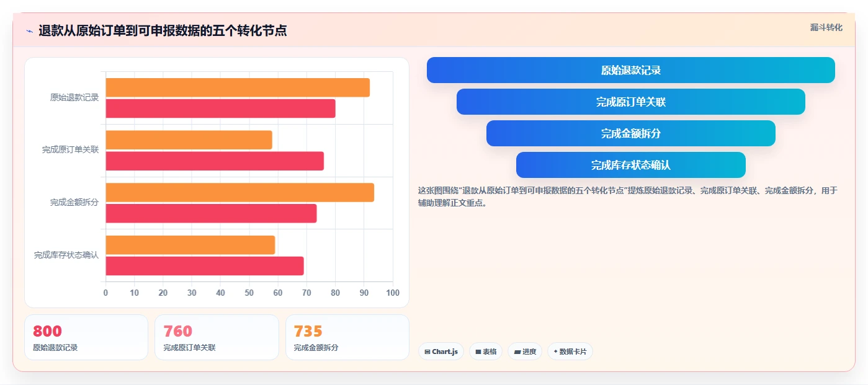Viewport: 868px width, 385px height.
Task: Click the chart axis label 完成库存状态确认
Action: 66,255
